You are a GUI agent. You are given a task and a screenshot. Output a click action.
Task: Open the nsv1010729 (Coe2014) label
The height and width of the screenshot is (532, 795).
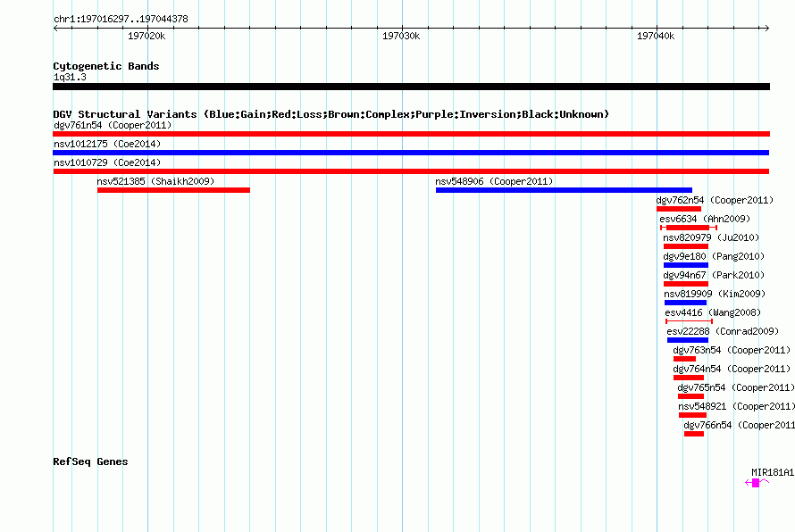pos(107,162)
